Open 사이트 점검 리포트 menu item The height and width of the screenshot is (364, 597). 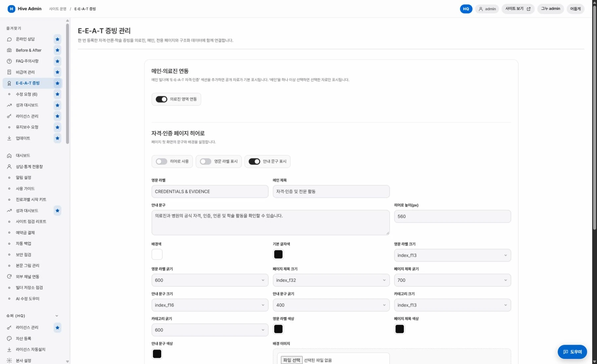point(31,221)
